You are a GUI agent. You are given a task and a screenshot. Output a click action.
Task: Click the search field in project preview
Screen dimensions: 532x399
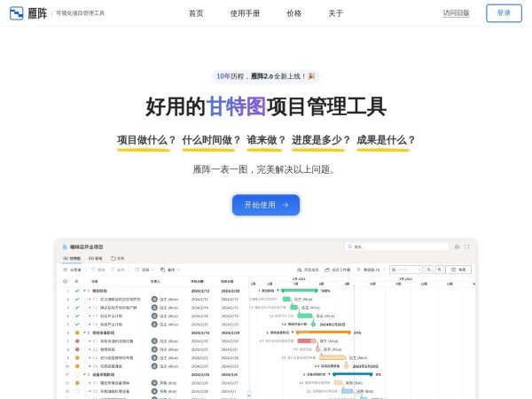tap(396, 246)
